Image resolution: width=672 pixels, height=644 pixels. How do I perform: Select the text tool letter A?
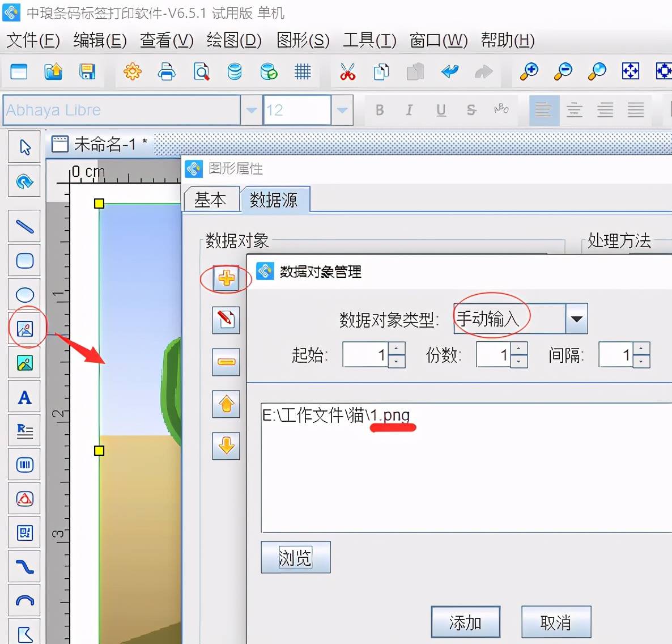(x=24, y=397)
